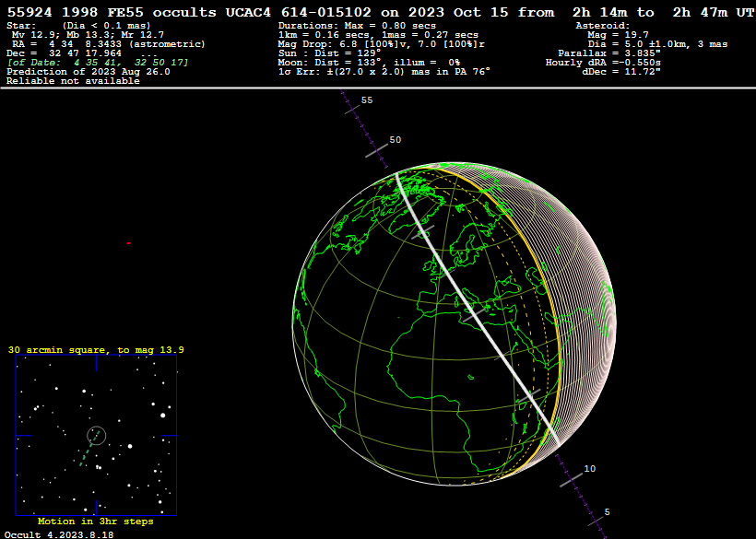This screenshot has height=539, width=756.
Task: Click the "RA = 4 34 8.3433 (astrometric)" line
Action: point(109,44)
